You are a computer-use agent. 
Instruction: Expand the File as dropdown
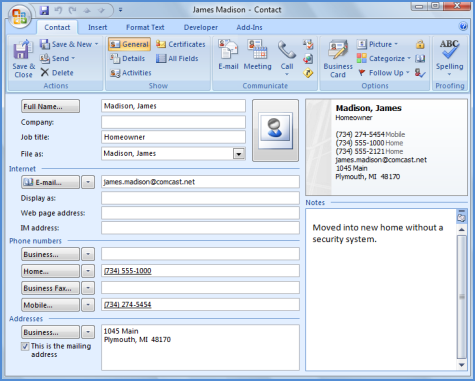(x=239, y=154)
